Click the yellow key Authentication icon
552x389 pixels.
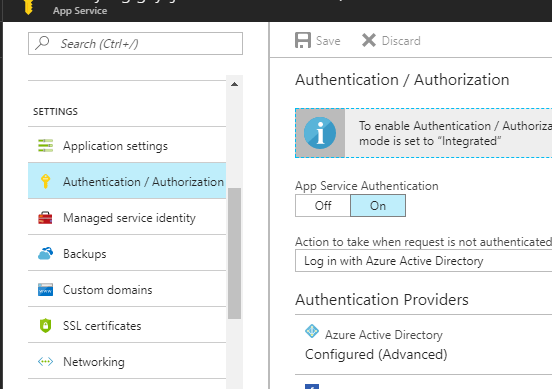[x=45, y=181]
